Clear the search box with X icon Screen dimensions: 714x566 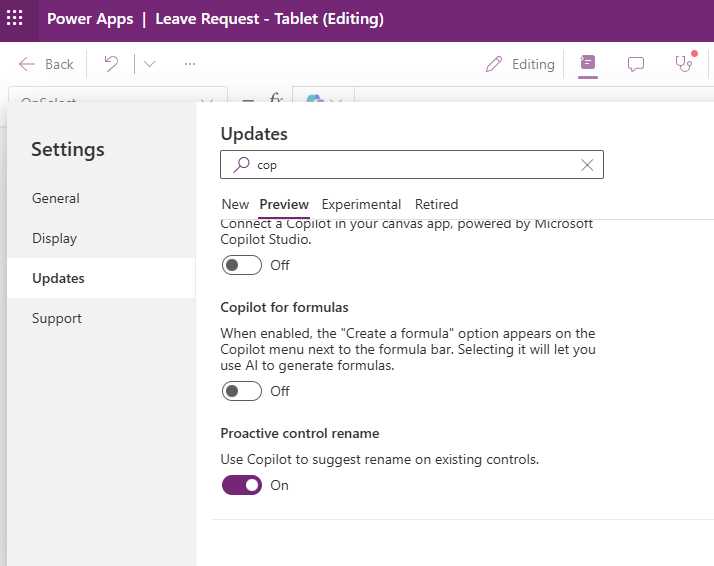pos(587,165)
